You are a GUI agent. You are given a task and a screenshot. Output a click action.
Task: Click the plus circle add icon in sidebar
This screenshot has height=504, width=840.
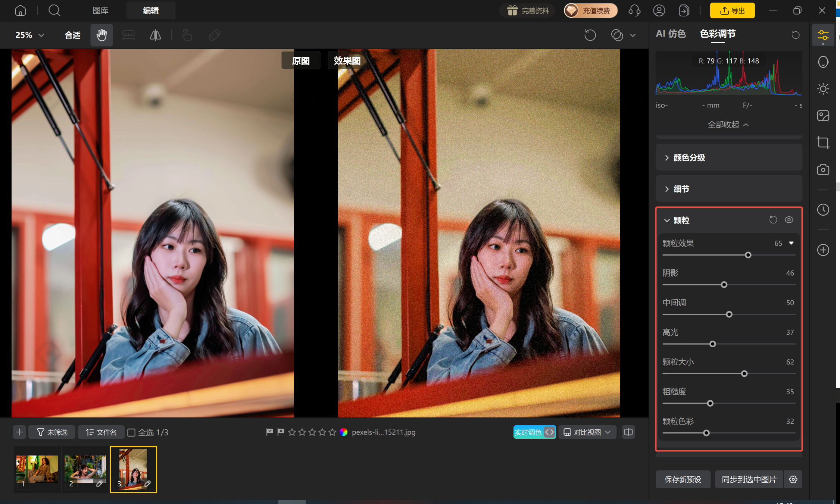[x=823, y=250]
